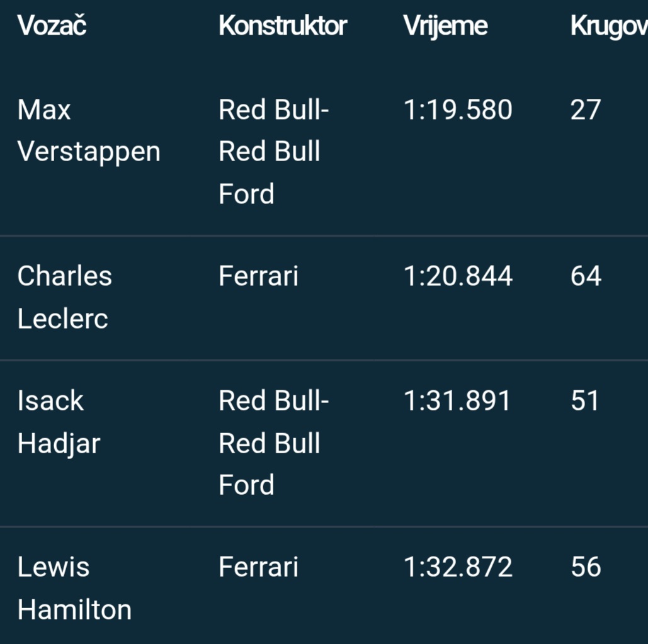Screen dimensions: 648x644
Task: Sort by the Konstruktor column header
Action: tap(283, 26)
